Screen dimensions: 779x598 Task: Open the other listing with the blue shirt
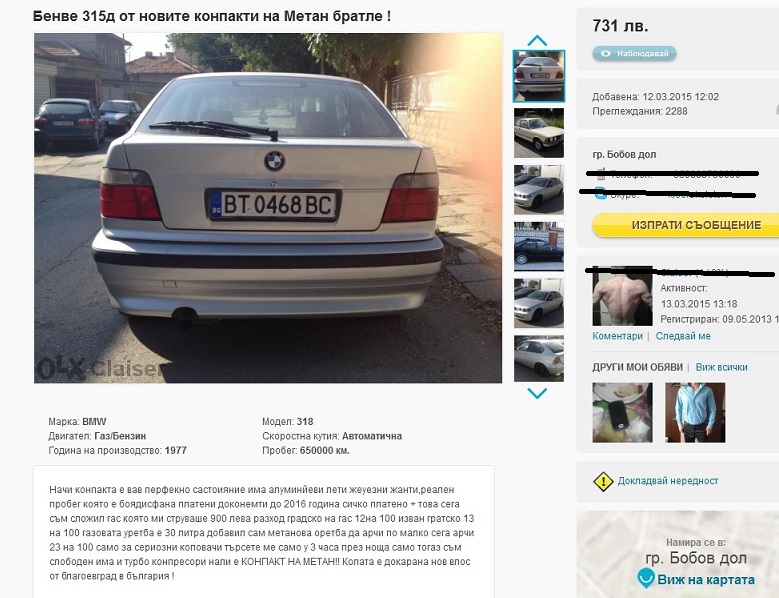(x=695, y=412)
